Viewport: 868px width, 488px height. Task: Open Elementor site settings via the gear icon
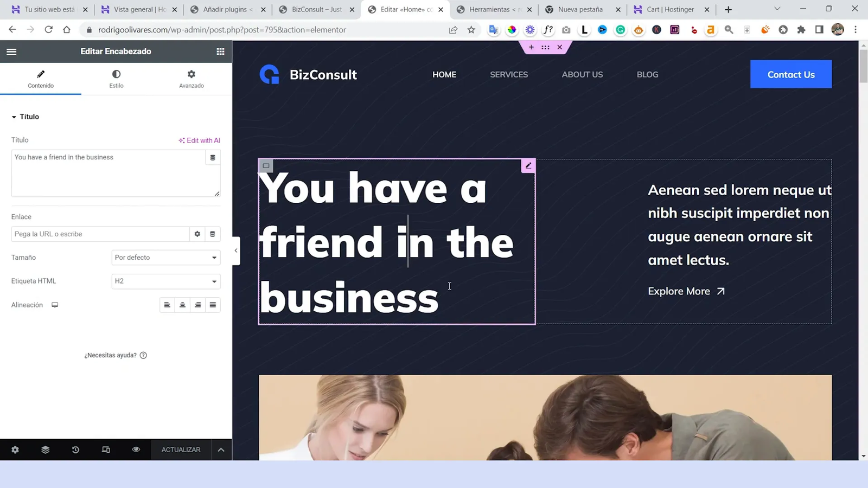pyautogui.click(x=15, y=450)
